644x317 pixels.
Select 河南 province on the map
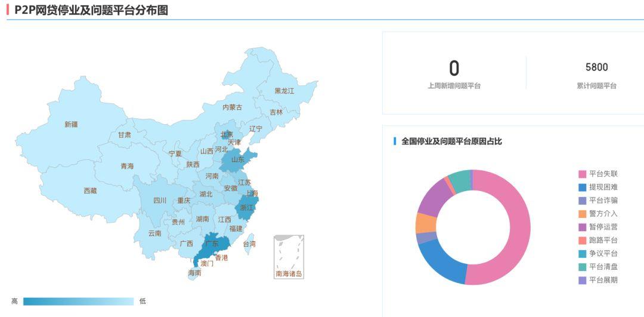pyautogui.click(x=212, y=176)
